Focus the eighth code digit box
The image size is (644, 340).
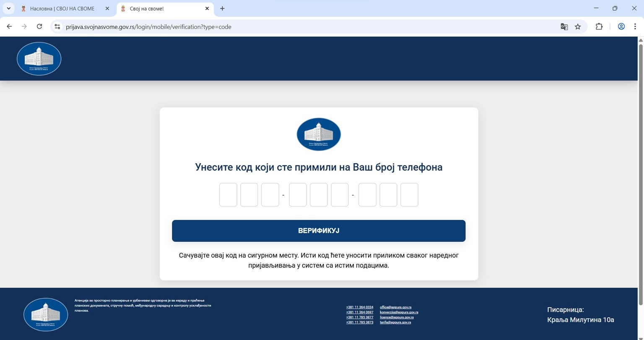388,195
